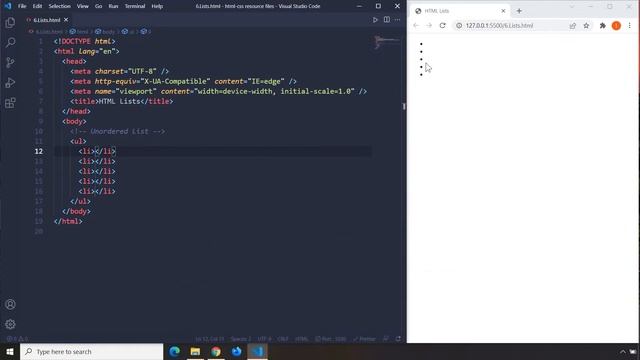Open the Run and Debug view
The width and height of the screenshot is (640, 360).
10,82
